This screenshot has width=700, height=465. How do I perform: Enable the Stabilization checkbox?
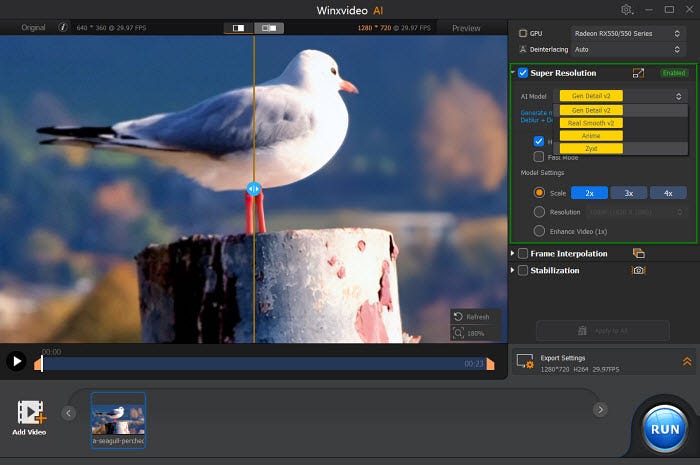point(523,270)
